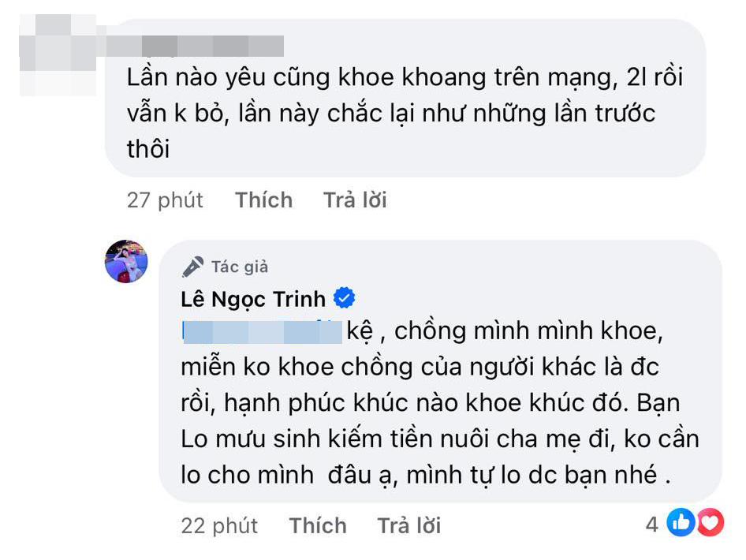
Task: Reply to the comment posted 27 phút ago
Action: pos(355,200)
